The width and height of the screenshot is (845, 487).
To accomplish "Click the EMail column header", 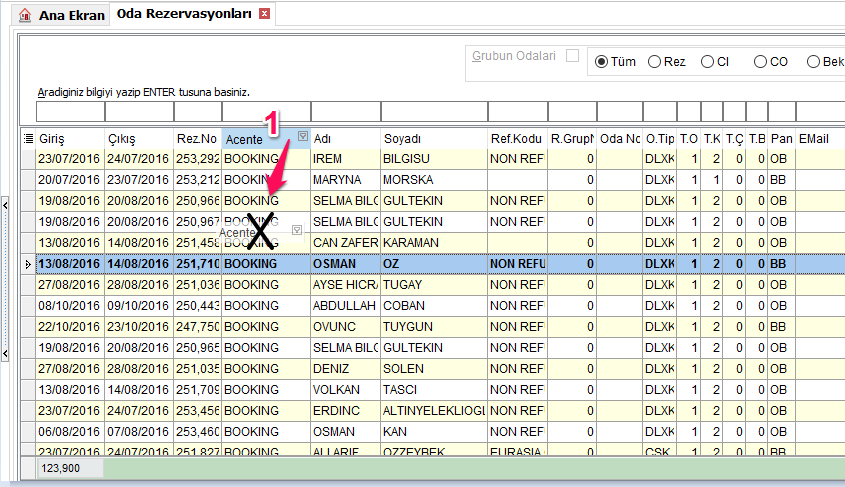I will click(x=820, y=139).
